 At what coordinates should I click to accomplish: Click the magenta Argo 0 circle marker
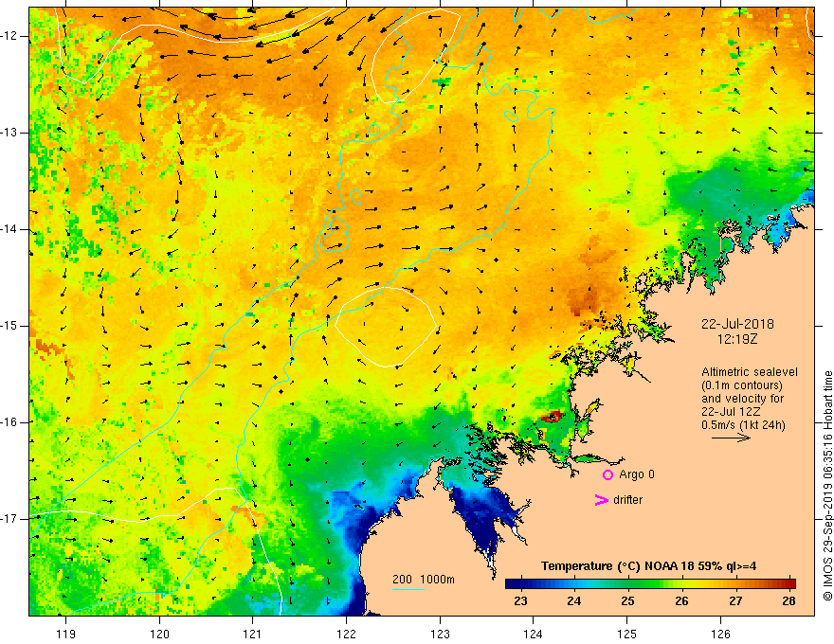607,474
